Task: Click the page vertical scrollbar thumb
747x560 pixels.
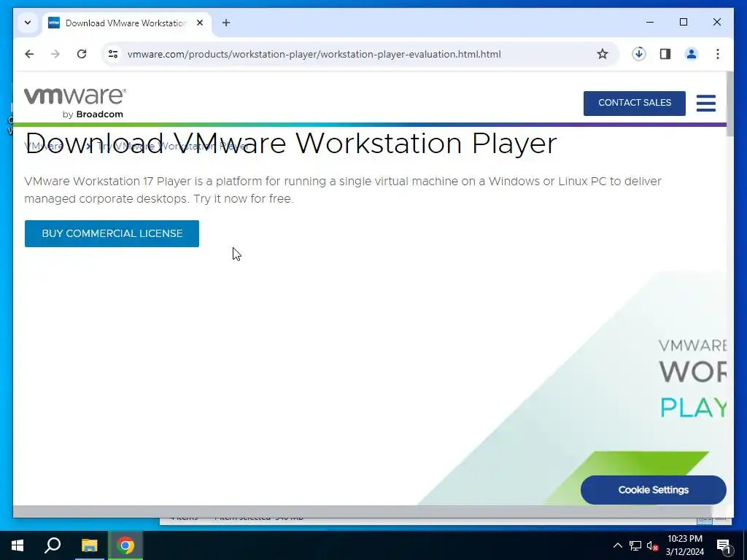Action: [729, 105]
